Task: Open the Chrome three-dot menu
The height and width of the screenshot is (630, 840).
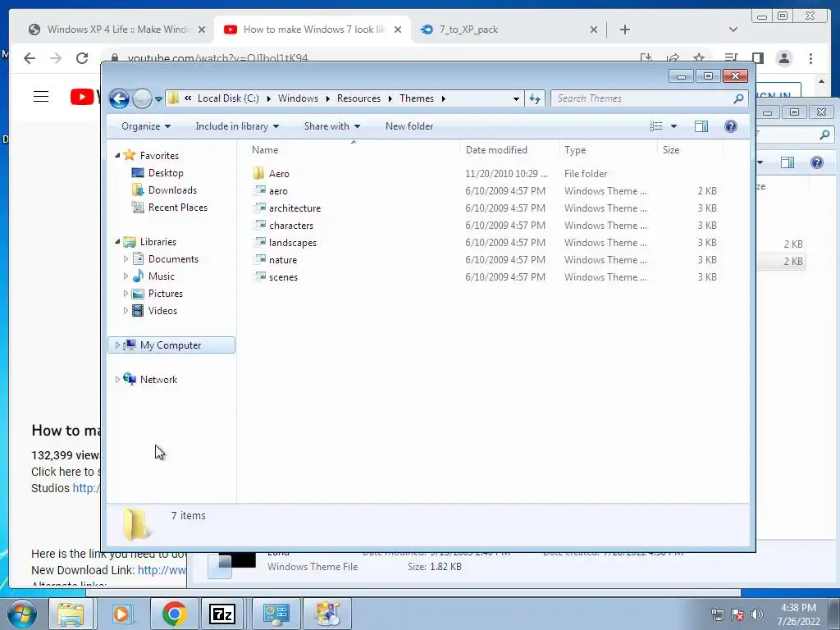Action: point(810,58)
